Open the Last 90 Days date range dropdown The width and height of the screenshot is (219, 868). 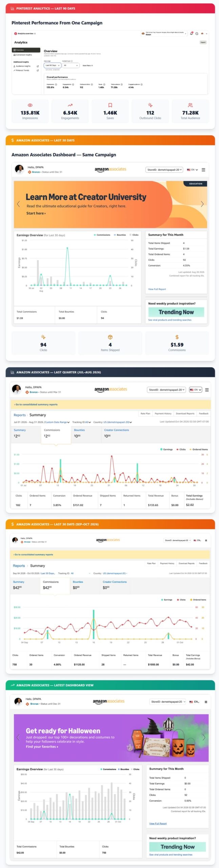[53, 65]
